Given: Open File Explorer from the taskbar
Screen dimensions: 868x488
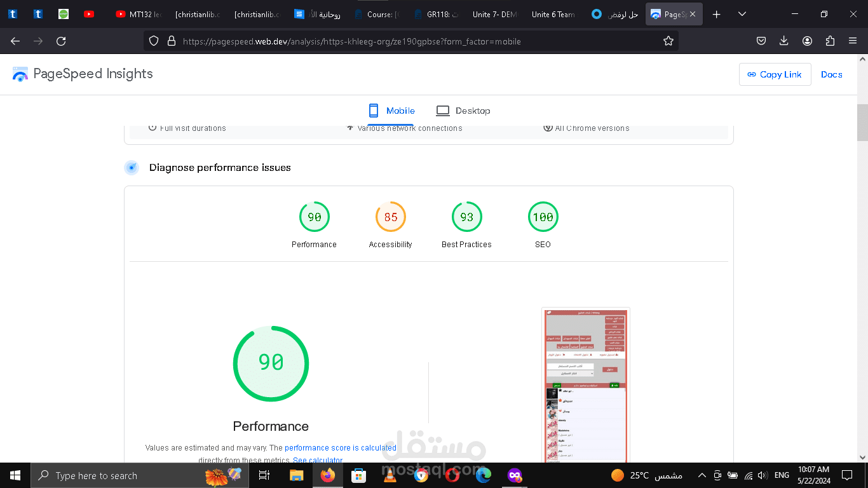Looking at the screenshot, I should click(297, 475).
